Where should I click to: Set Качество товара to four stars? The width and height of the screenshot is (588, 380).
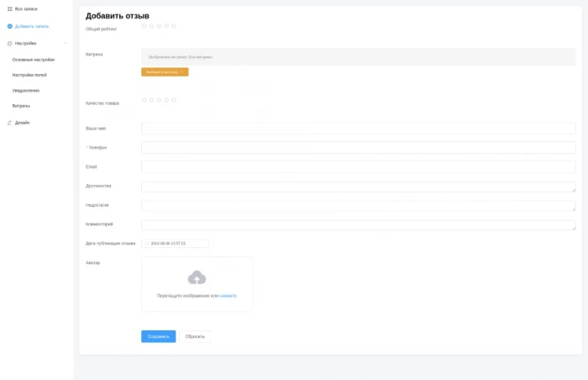(x=166, y=100)
